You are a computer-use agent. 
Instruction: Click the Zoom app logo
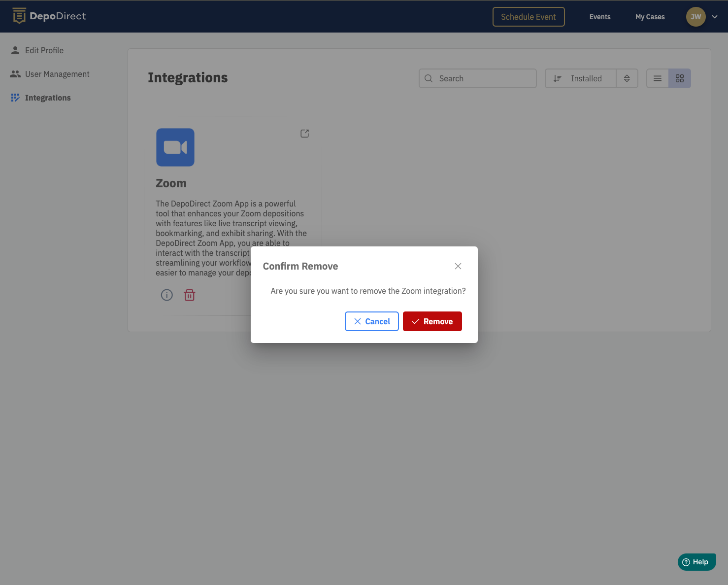point(175,147)
